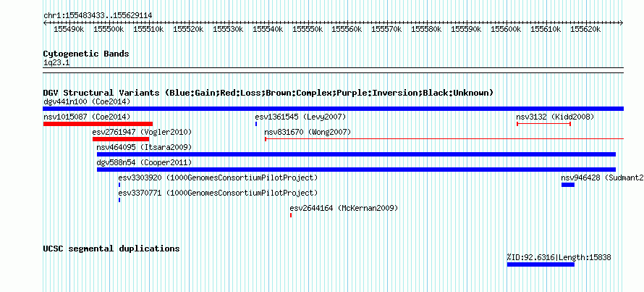Click the 155520k ruler tick label
Screen dimensions: 644x292
click(189, 29)
